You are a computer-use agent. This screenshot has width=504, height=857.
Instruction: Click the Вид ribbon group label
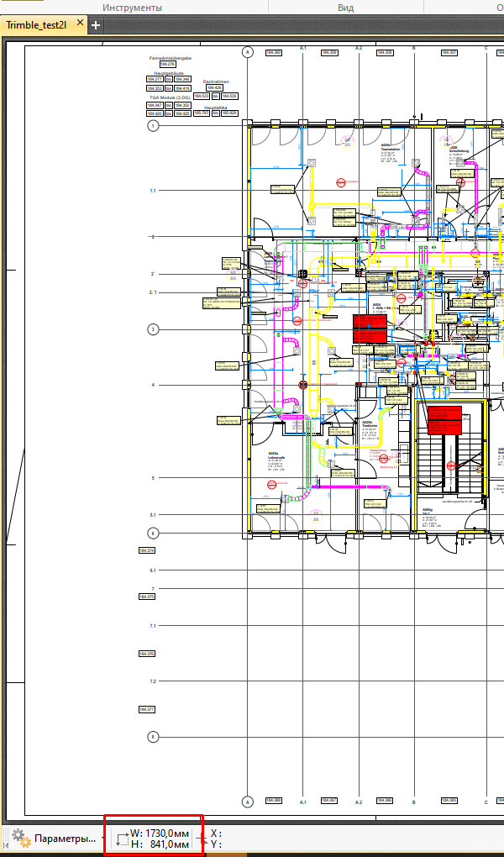(x=345, y=8)
